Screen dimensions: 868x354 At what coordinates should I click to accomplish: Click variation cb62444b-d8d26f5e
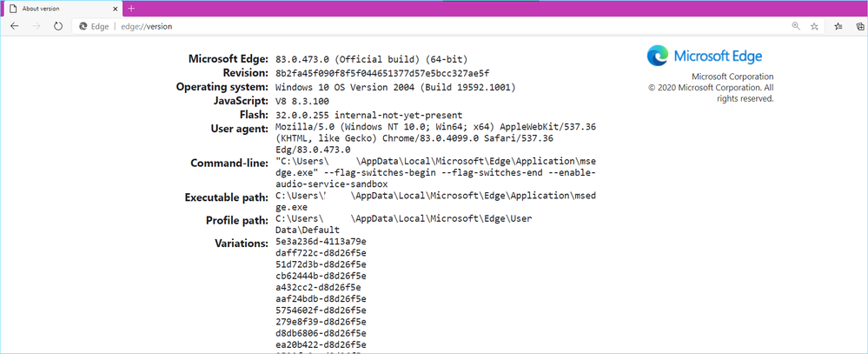click(321, 276)
